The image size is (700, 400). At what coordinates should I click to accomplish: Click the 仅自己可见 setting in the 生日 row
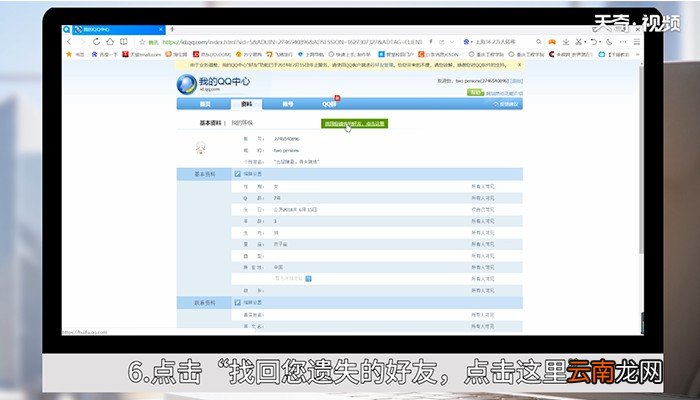483,209
